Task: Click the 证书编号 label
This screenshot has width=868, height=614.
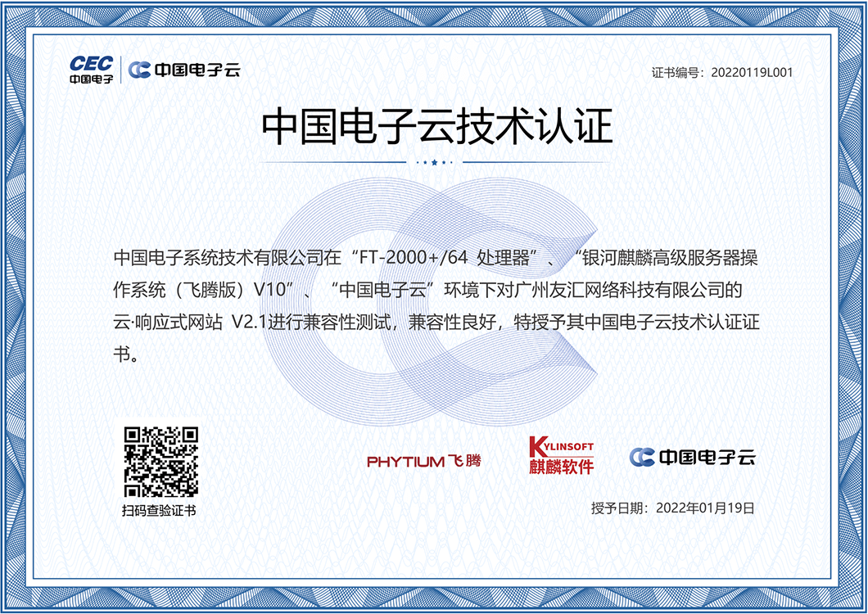Action: [x=677, y=72]
